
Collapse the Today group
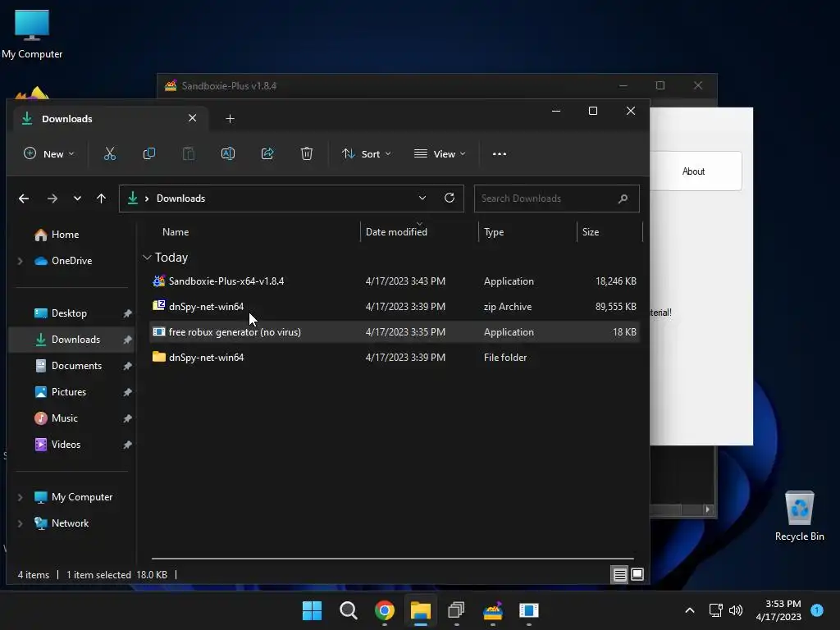click(x=147, y=258)
